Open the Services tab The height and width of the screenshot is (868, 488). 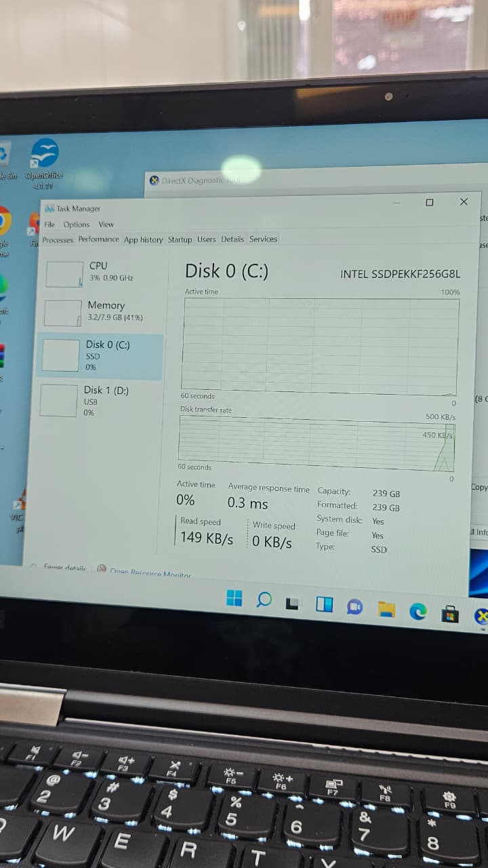[263, 239]
